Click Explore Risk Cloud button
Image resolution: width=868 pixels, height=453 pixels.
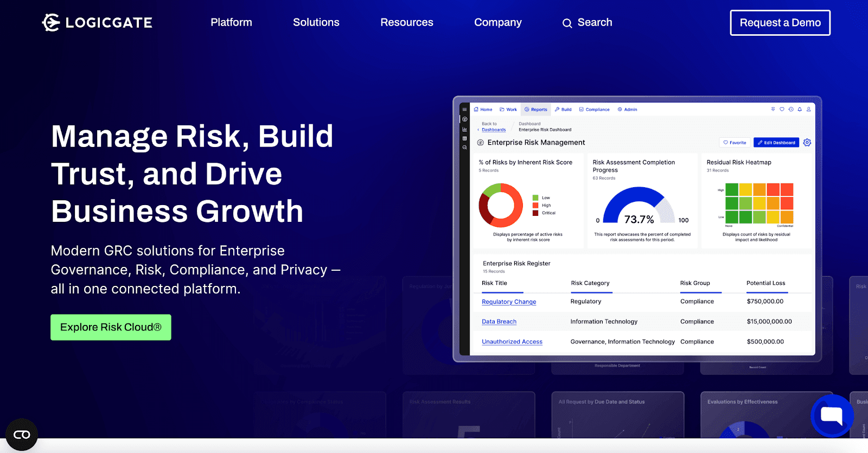[x=111, y=327]
